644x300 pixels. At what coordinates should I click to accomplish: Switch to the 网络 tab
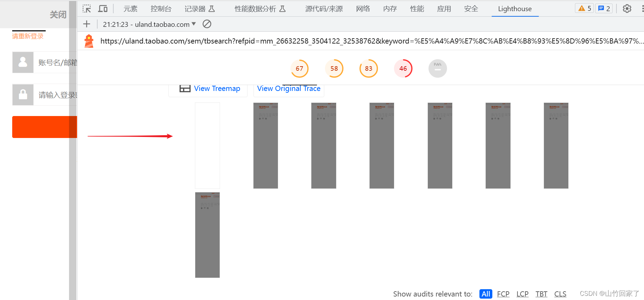click(363, 9)
